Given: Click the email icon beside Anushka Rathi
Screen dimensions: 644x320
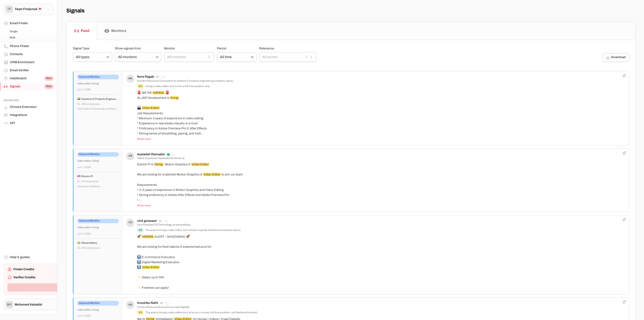Looking at the screenshot, I should [162, 303].
